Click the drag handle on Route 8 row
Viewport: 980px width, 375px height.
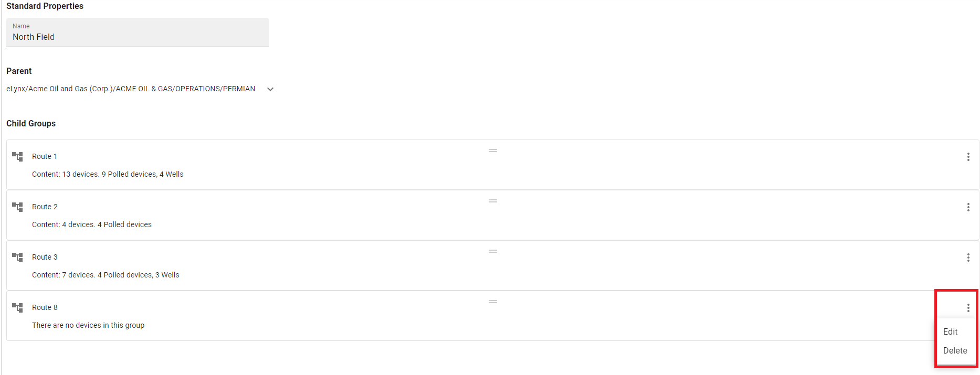(493, 302)
